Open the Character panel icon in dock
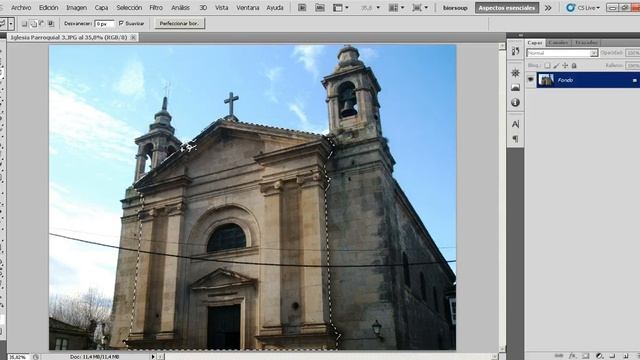The height and width of the screenshot is (360, 640). tap(515, 124)
